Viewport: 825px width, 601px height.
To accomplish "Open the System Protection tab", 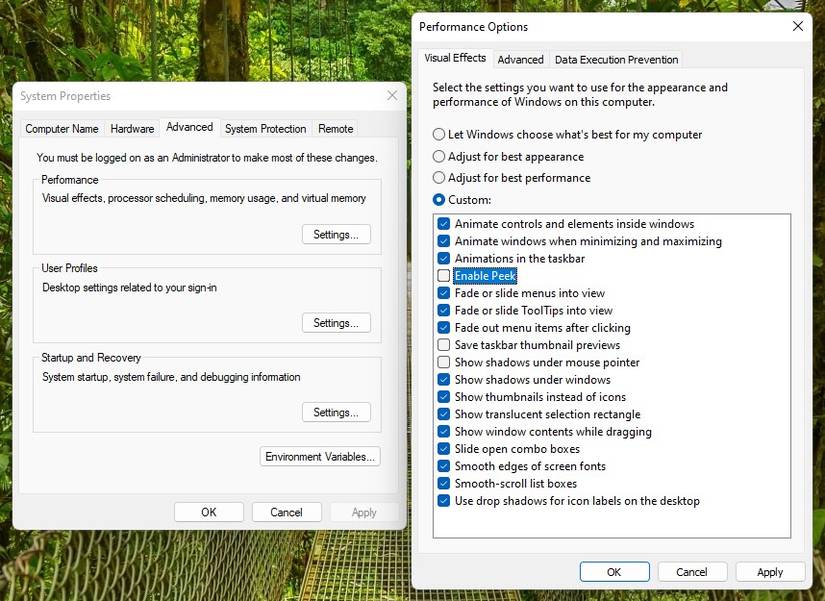I will coord(265,129).
